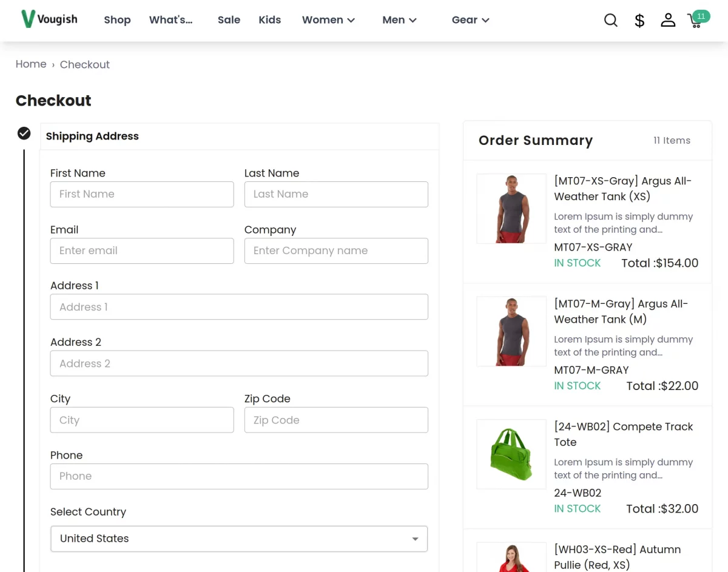The width and height of the screenshot is (728, 572).
Task: Follow the Home breadcrumb link
Action: (x=31, y=64)
